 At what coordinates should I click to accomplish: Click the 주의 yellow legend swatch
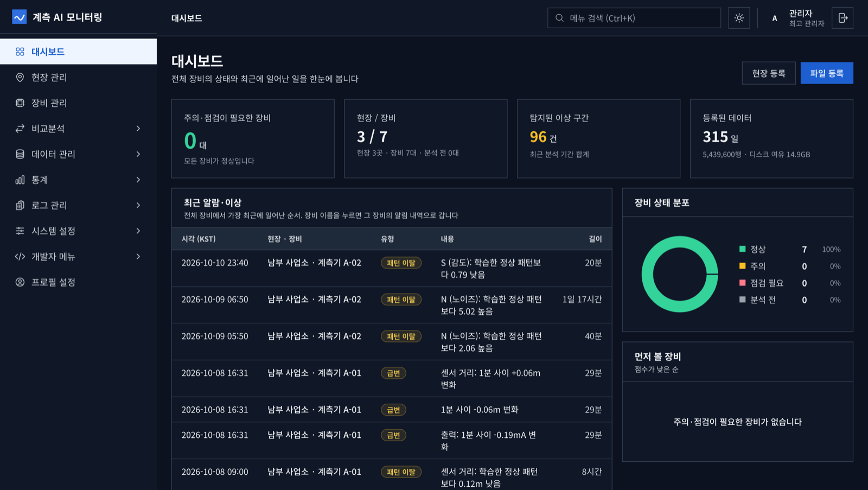pos(742,266)
